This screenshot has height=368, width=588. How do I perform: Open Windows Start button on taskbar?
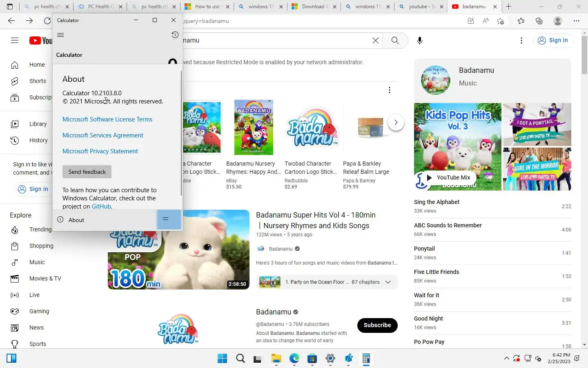223,359
